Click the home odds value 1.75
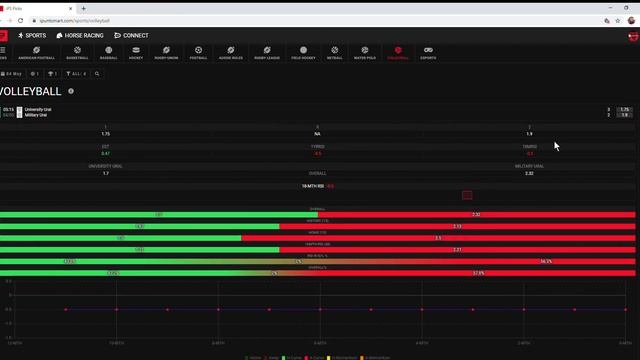 click(105, 134)
